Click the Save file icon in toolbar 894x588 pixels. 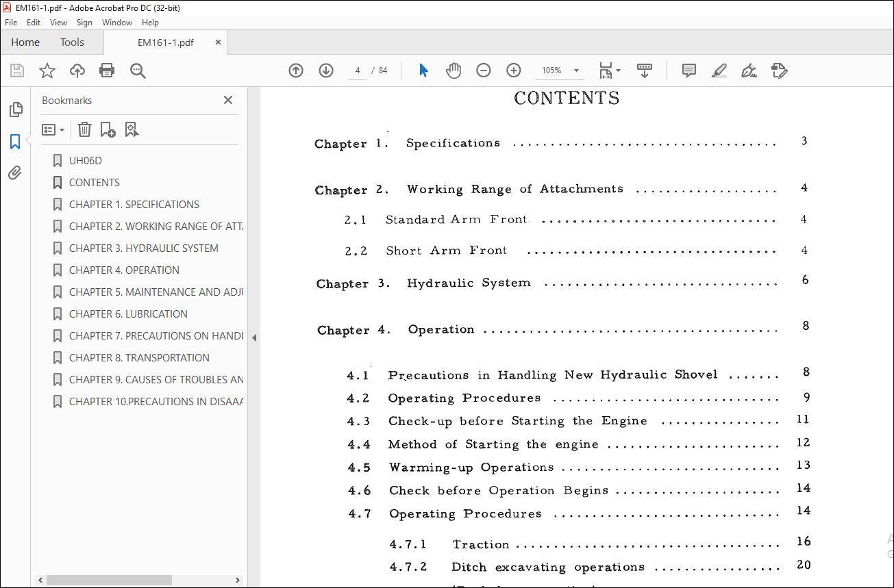17,71
